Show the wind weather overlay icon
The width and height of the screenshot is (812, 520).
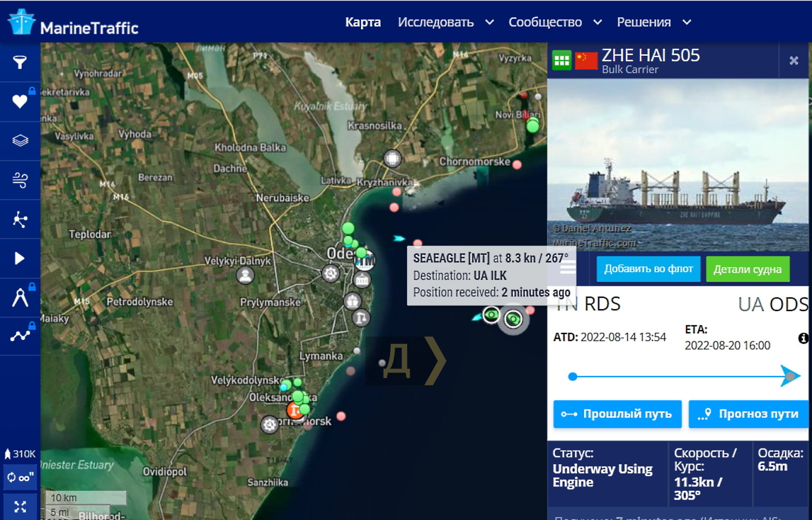(20, 180)
